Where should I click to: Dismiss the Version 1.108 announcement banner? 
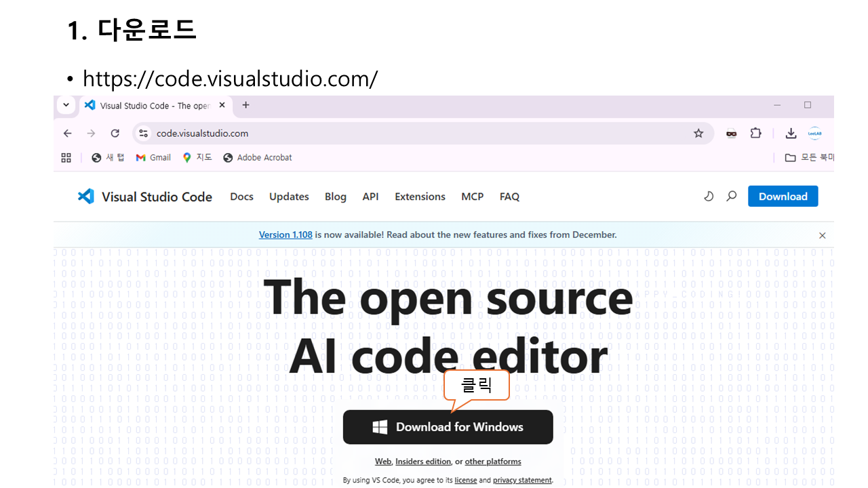coord(822,235)
